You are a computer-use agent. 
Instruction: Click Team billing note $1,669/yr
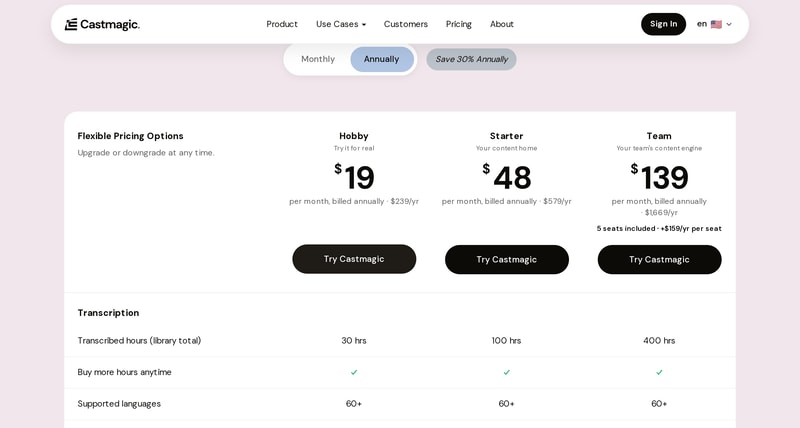tap(659, 207)
